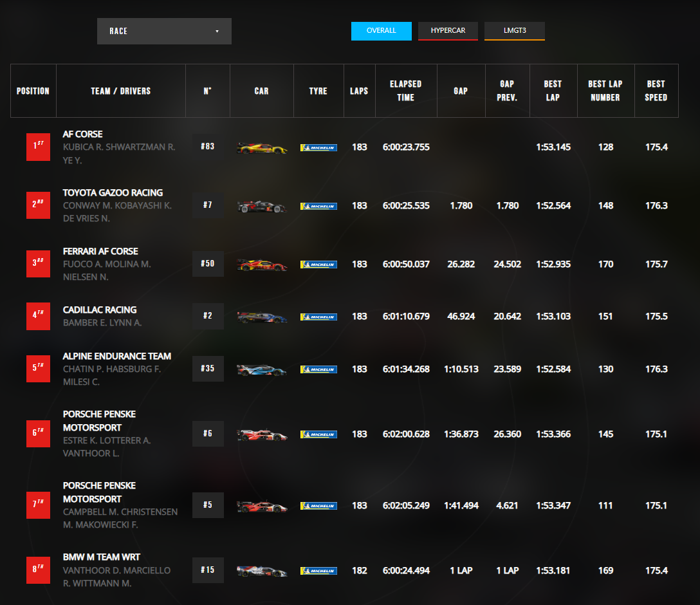Open the BMW M TEAM WRT name

point(102,557)
